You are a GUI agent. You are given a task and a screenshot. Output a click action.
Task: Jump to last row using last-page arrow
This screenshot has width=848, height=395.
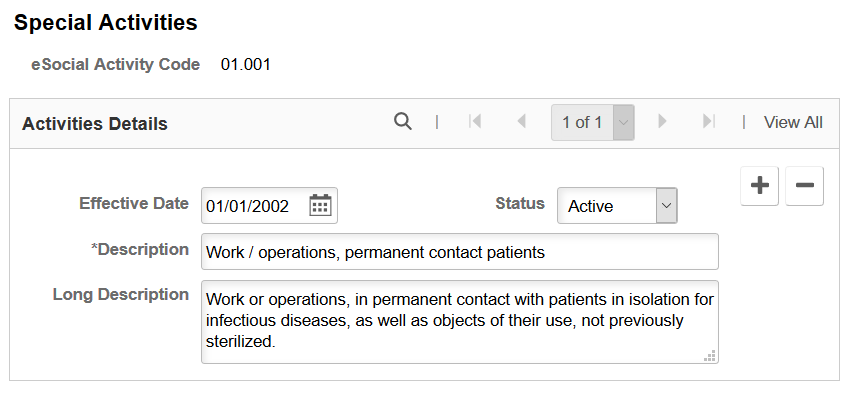pyautogui.click(x=708, y=122)
